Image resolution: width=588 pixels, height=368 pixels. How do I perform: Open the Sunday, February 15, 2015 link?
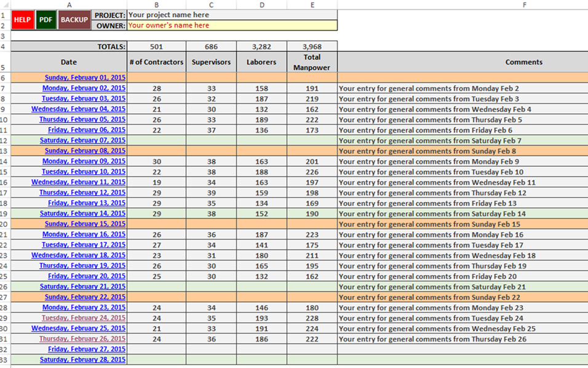[x=85, y=224]
